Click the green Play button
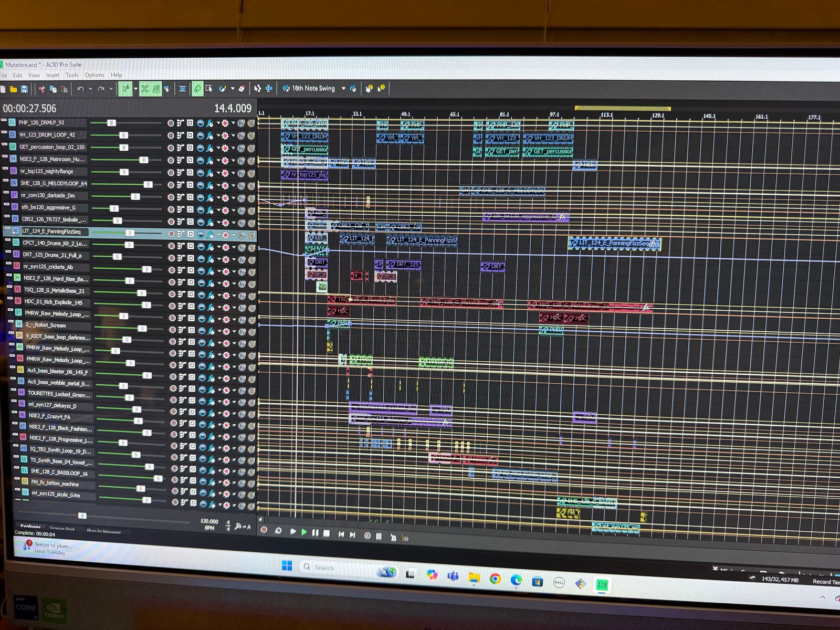The height and width of the screenshot is (630, 840). pyautogui.click(x=304, y=532)
